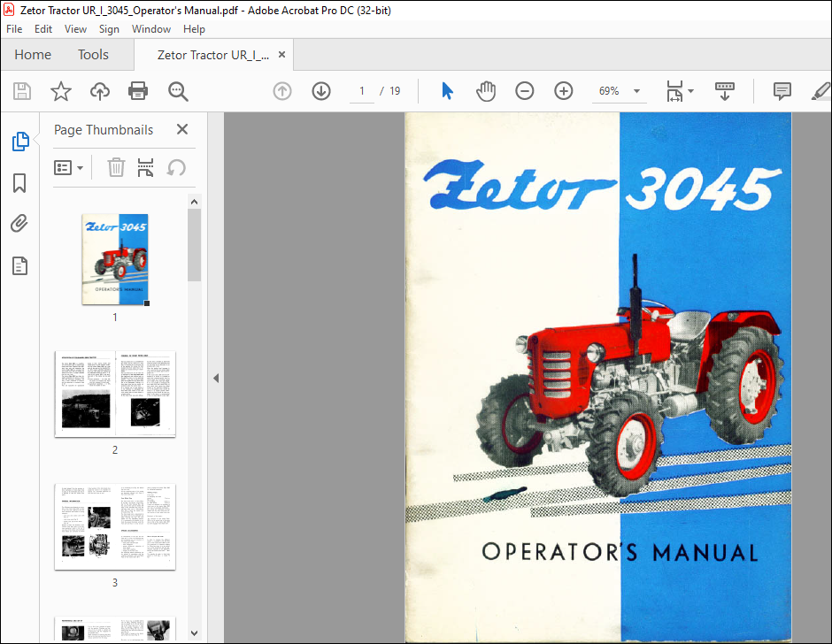Select the highlighter pen tool
Image resolution: width=832 pixels, height=644 pixels.
click(821, 91)
